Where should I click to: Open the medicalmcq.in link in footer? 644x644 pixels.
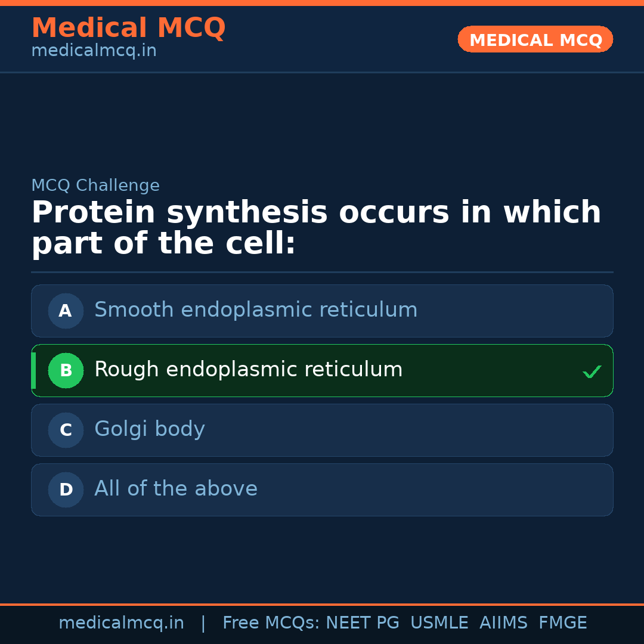pyautogui.click(x=121, y=623)
